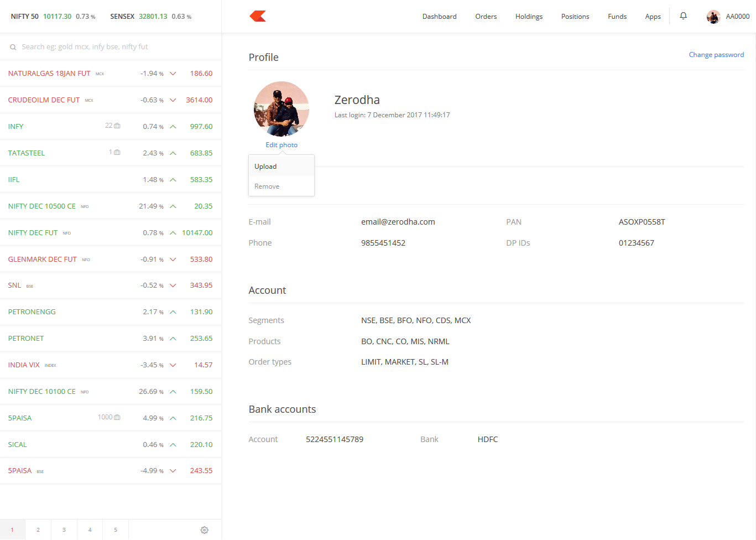The height and width of the screenshot is (540, 756).
Task: Click 5PAISA BSE down arrow indicator
Action: point(173,471)
